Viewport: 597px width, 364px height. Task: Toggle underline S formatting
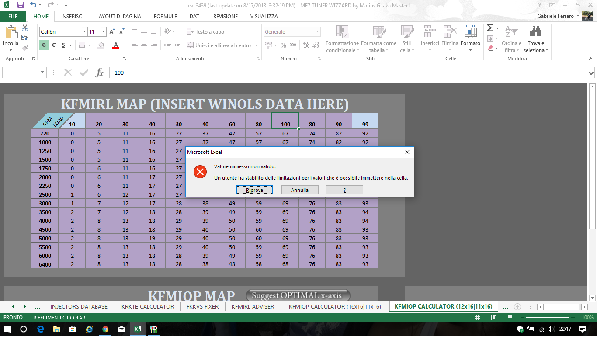point(63,45)
